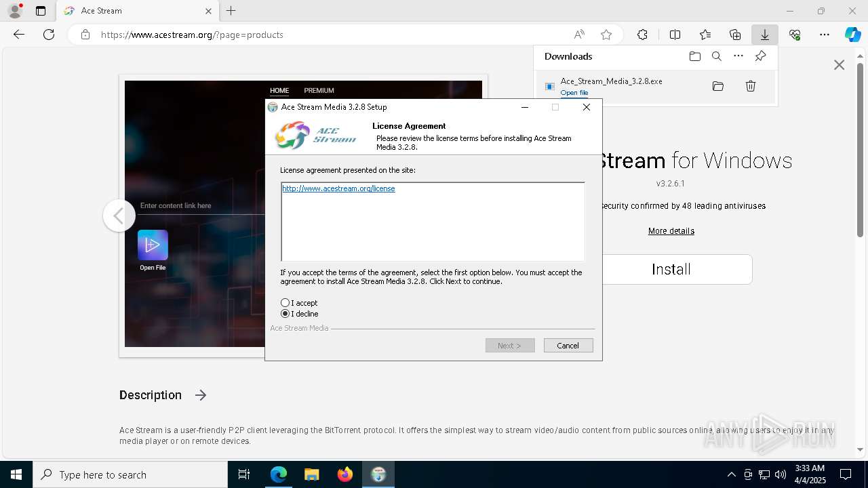The image size is (868, 488).
Task: Close the Ace Stream Media setup window
Action: point(587,107)
